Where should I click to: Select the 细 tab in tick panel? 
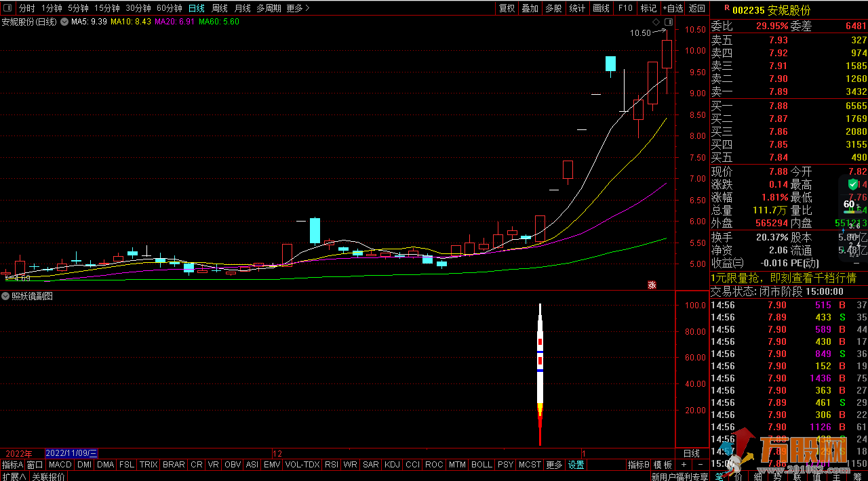point(758,477)
